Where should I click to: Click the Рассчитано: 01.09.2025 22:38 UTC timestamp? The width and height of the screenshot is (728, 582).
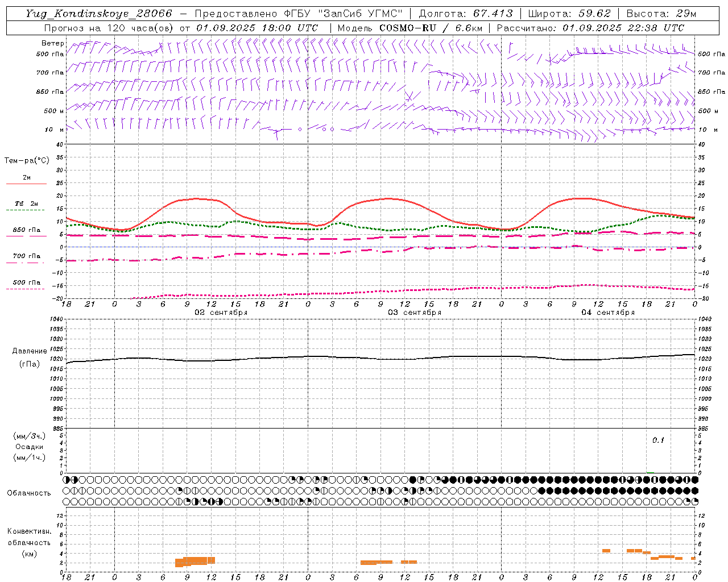click(590, 28)
